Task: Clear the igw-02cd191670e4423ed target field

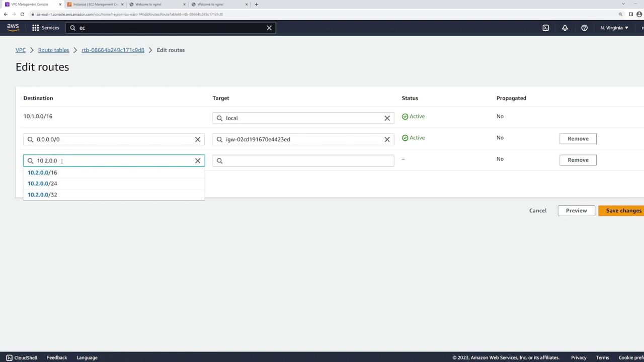Action: pyautogui.click(x=387, y=139)
